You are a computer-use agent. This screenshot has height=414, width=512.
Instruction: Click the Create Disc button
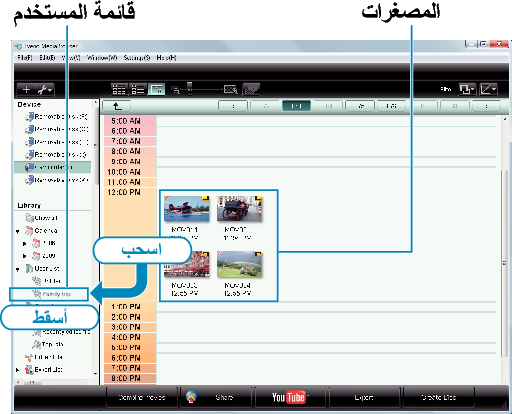coord(439,397)
